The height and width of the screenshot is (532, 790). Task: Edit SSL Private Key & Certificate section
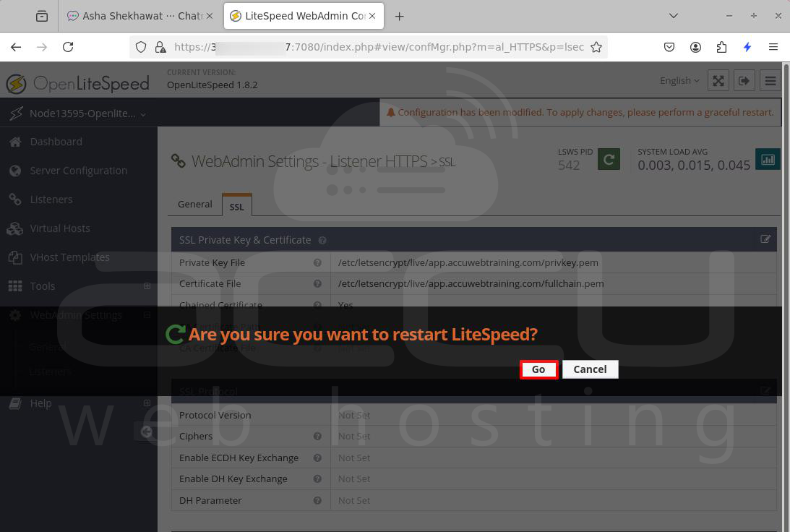[765, 239]
